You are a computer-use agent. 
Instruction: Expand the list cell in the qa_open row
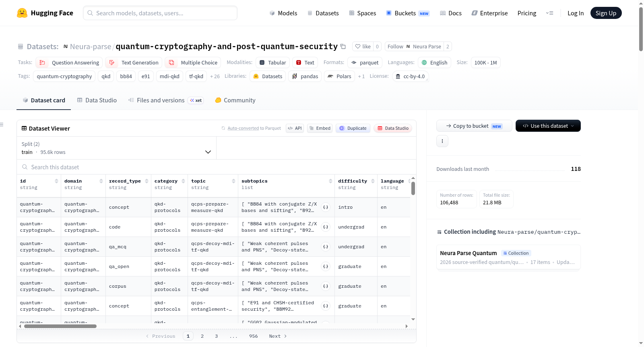pos(326,266)
